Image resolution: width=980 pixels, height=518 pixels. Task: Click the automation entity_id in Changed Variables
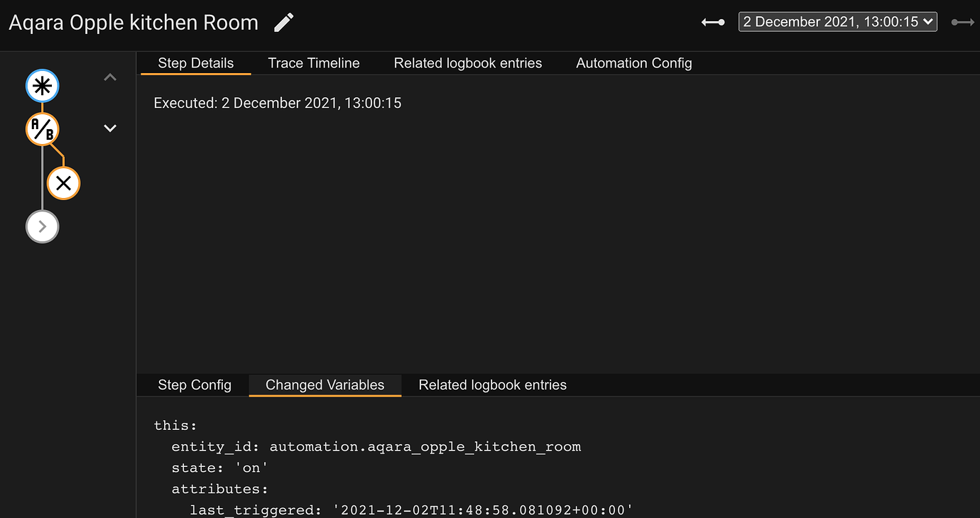[x=425, y=446]
